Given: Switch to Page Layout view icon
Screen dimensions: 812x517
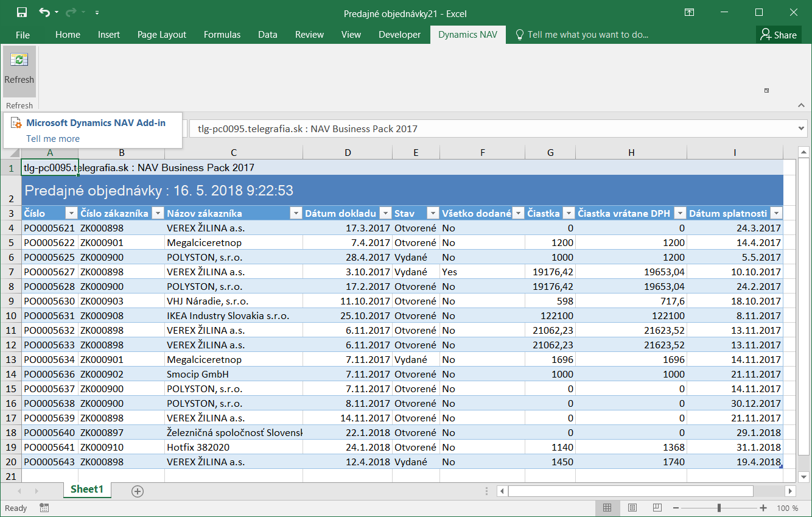Looking at the screenshot, I should pyautogui.click(x=632, y=508).
